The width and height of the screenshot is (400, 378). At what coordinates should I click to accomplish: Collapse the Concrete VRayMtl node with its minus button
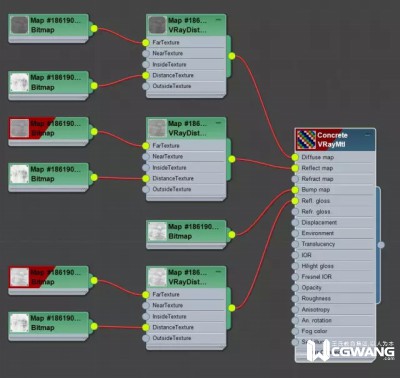(x=368, y=135)
